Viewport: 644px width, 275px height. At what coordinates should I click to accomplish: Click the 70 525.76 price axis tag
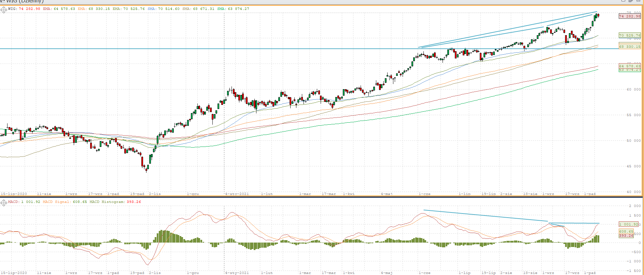[630, 35]
